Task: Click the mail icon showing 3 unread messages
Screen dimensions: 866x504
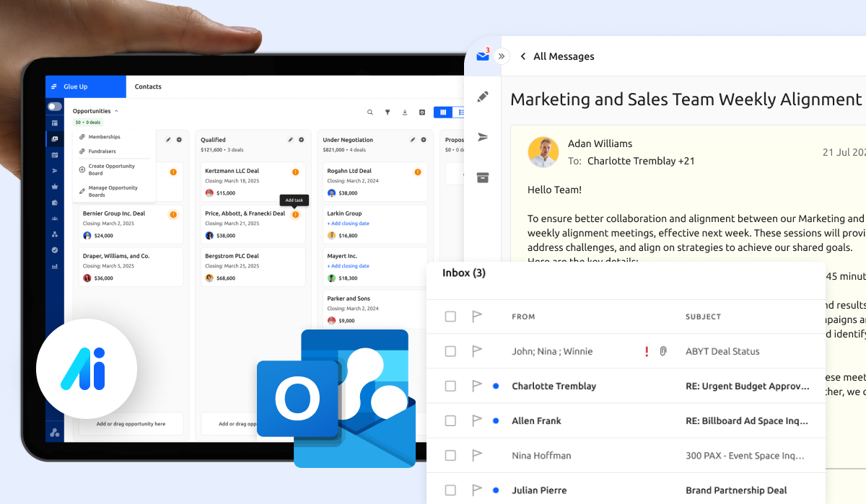Action: [x=481, y=56]
